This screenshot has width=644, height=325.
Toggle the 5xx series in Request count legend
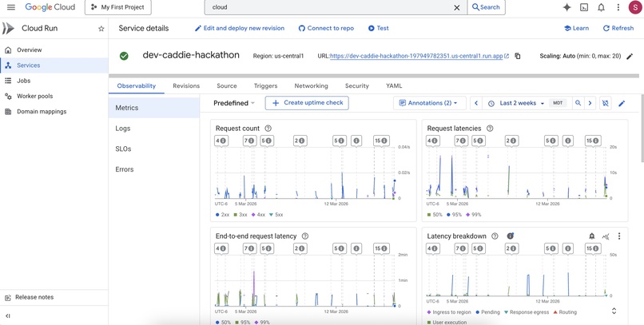coord(275,215)
